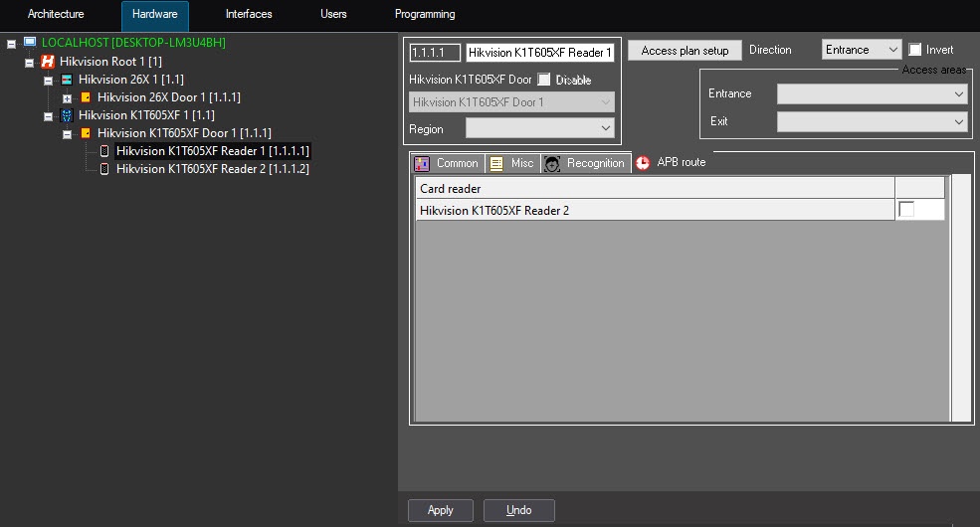Click the Recognition face icon
The image size is (980, 527).
pos(552,164)
